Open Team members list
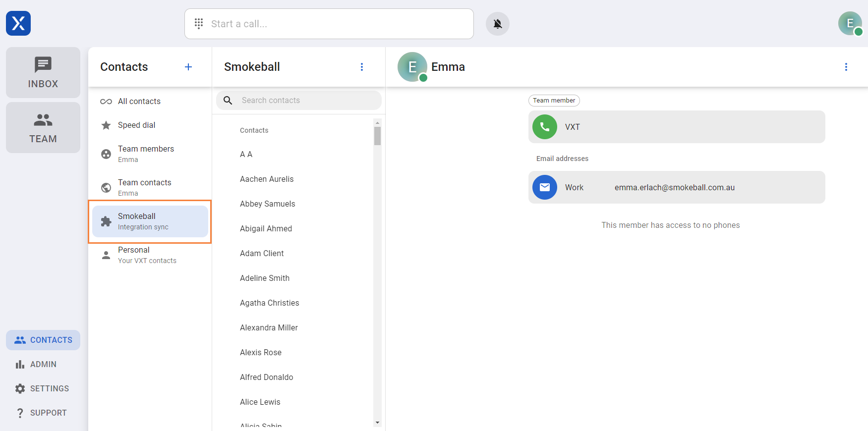Viewport: 868px width, 431px height. [150, 154]
